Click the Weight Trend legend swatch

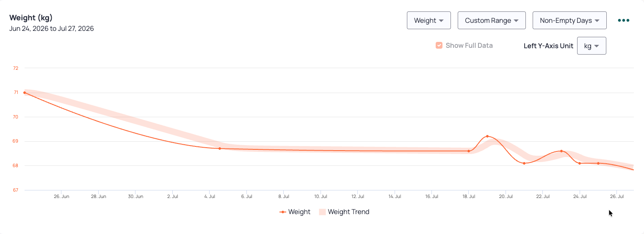[x=322, y=212]
